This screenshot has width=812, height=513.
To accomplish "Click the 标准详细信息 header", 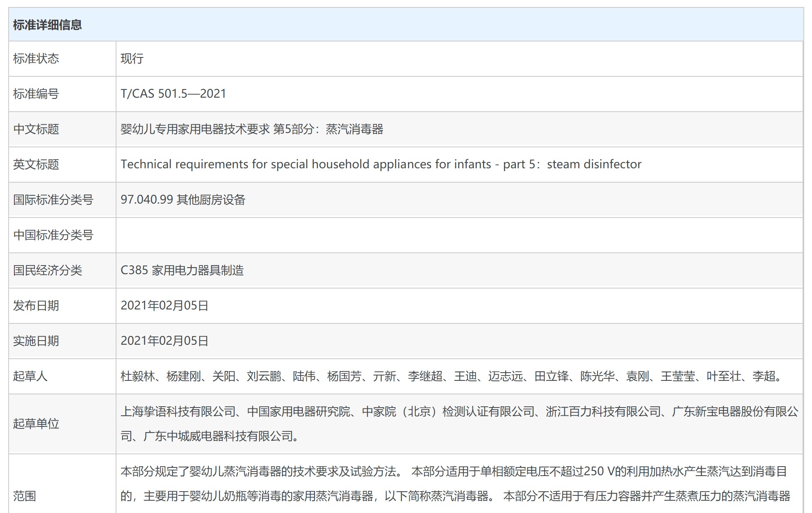I will pyautogui.click(x=47, y=25).
